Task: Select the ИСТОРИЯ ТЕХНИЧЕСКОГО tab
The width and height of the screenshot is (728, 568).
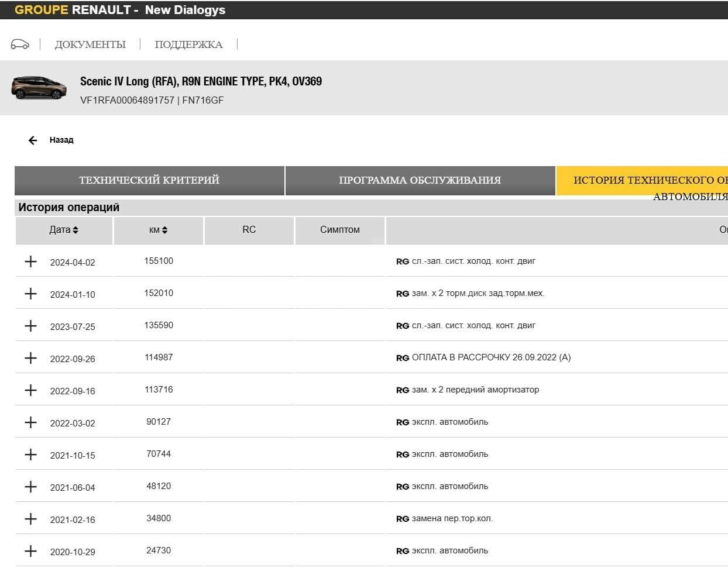Action: (642, 180)
